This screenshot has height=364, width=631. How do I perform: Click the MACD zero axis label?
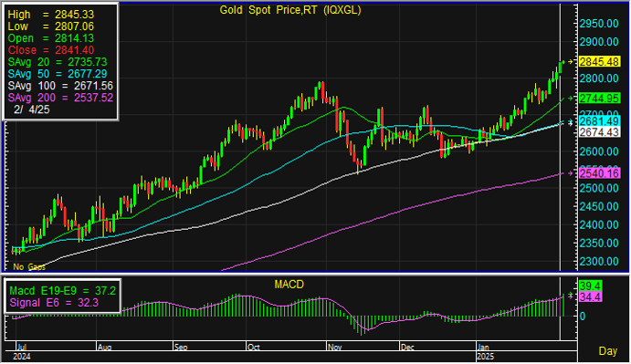pos(583,317)
